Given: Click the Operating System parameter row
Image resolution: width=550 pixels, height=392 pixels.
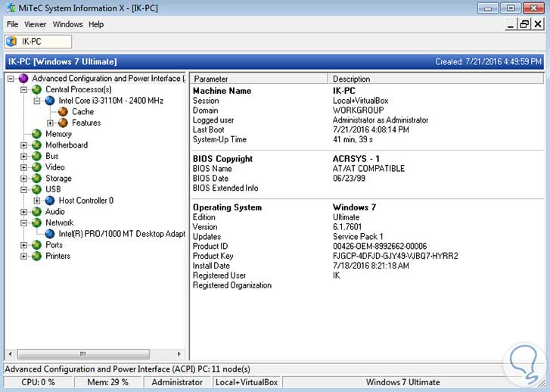Looking at the screenshot, I should click(x=367, y=207).
